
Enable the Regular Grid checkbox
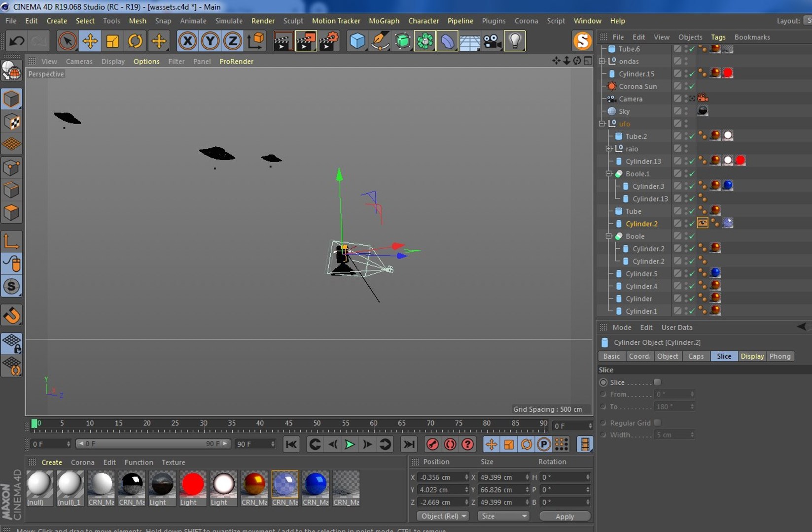[x=657, y=423]
